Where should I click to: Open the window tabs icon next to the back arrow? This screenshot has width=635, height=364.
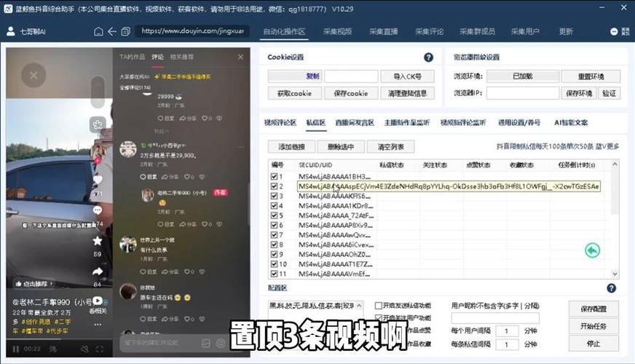[125, 31]
